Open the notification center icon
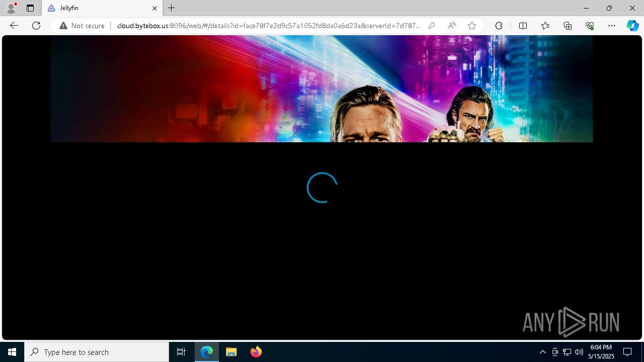 point(627,352)
